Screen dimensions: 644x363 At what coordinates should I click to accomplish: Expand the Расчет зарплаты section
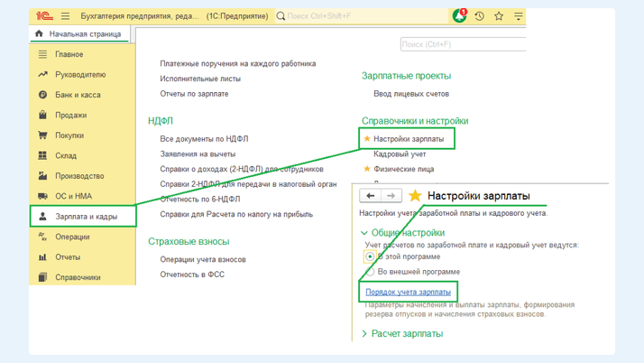(364, 334)
